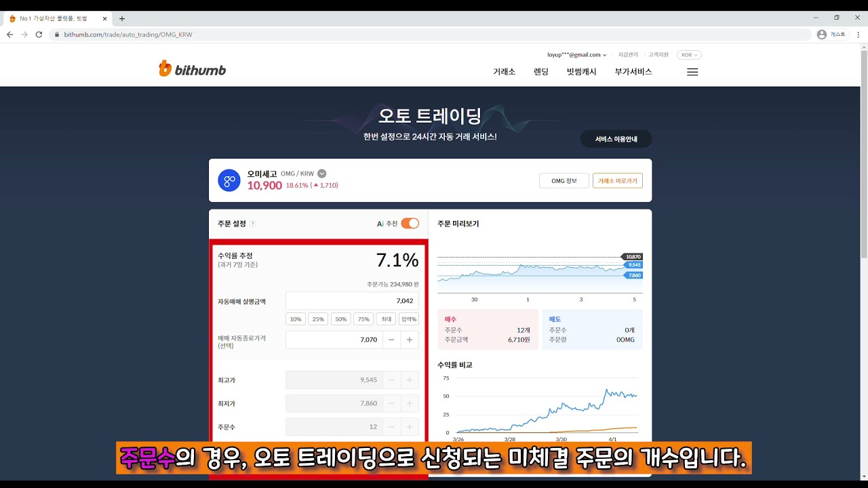This screenshot has width=868, height=488.
Task: Toggle the AI 추천 switch
Action: click(x=410, y=224)
